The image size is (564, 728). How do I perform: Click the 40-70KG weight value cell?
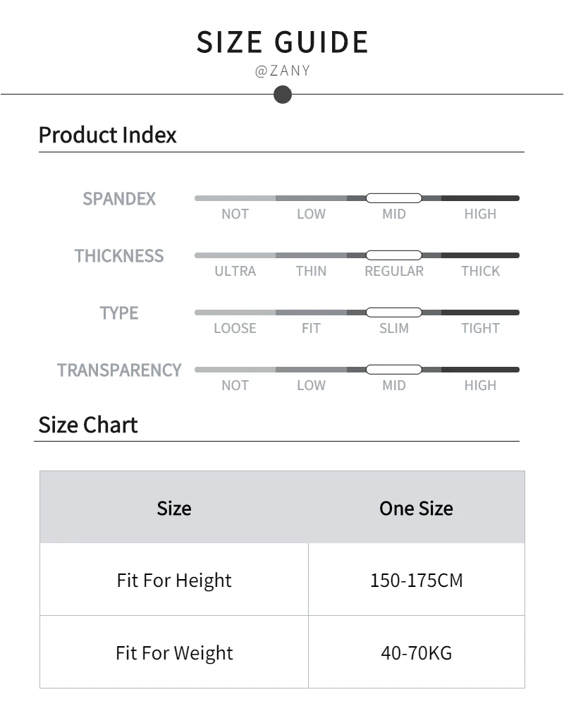(416, 653)
